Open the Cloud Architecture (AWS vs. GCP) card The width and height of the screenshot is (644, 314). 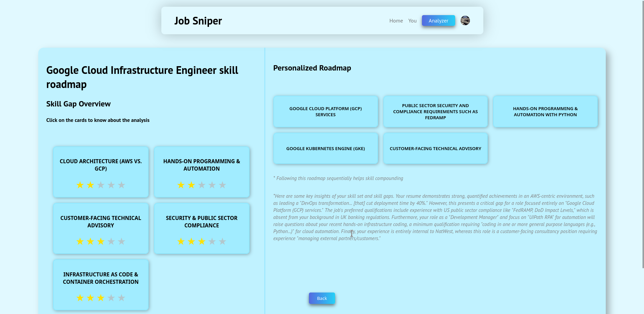pyautogui.click(x=100, y=165)
